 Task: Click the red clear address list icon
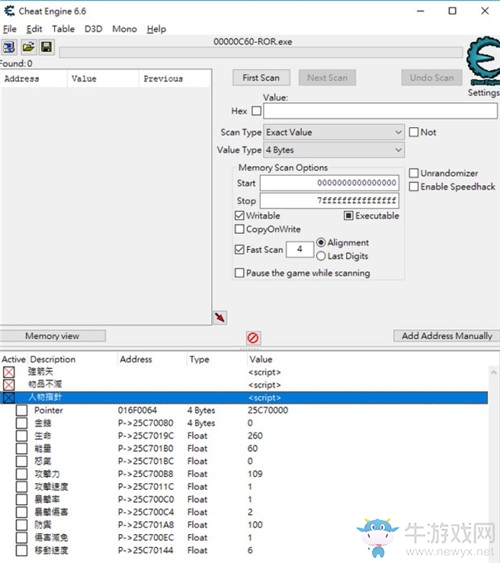[x=253, y=338]
